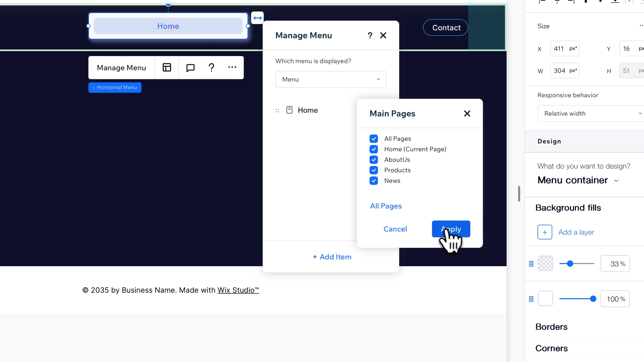Uncheck the All Pages checkbox
644x362 pixels.
coord(373,139)
